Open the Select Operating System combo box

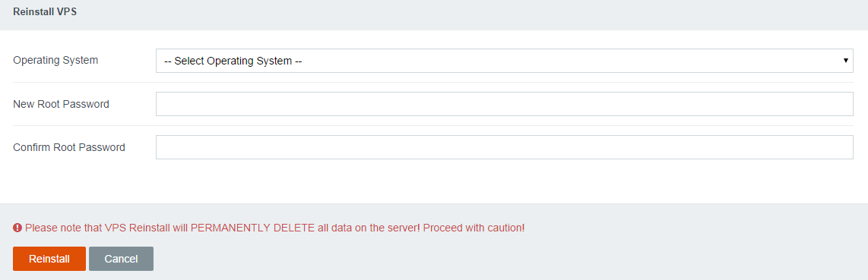tap(504, 61)
